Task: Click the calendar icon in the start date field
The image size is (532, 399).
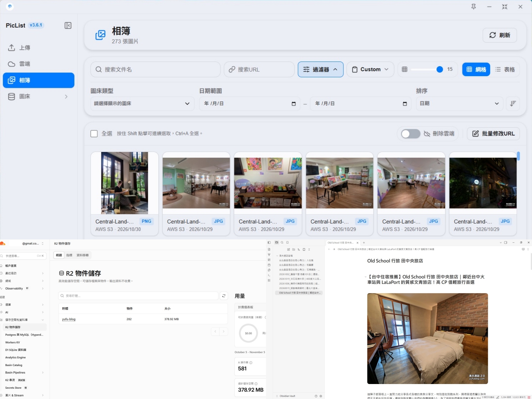Action: click(x=294, y=104)
